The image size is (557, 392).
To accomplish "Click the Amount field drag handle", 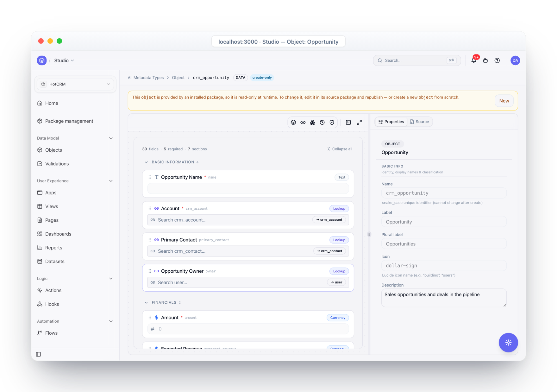I will click(x=150, y=318).
